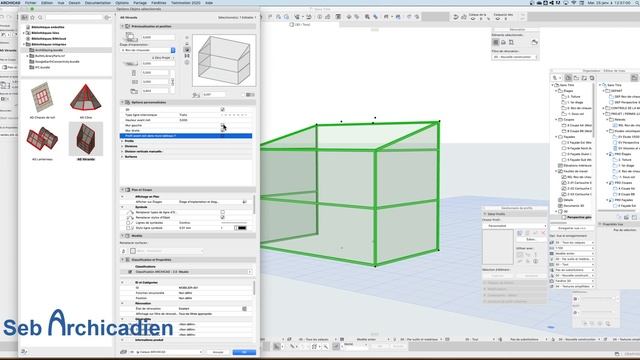Select IFC.bundle in the library tree
This screenshot has height=360, width=640.
42,67
